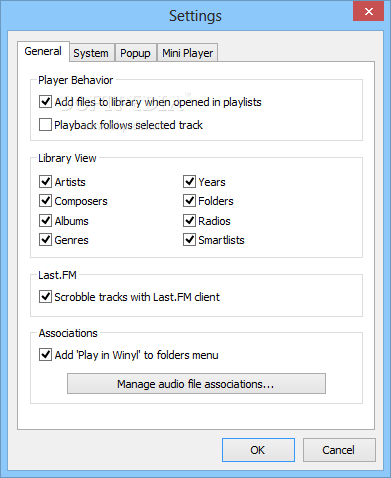This screenshot has width=391, height=478.
Task: Toggle the Folders checkbox
Action: point(189,201)
